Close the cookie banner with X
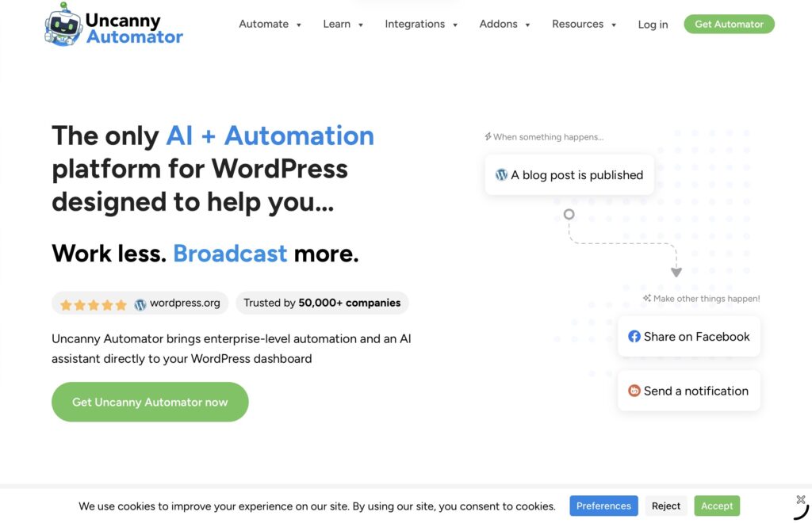 click(801, 499)
